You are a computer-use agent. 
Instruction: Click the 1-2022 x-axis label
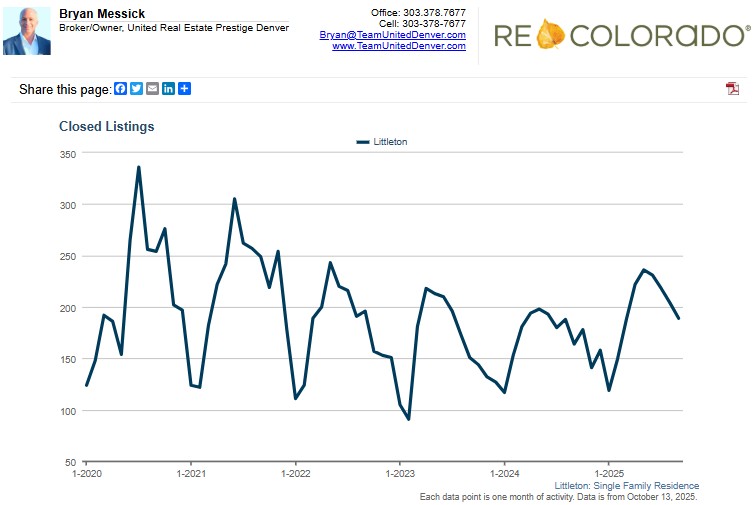tap(295, 472)
